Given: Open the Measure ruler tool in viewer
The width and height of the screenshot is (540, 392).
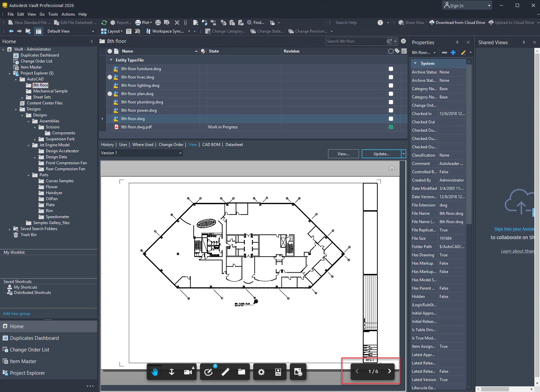Looking at the screenshot, I should click(225, 372).
